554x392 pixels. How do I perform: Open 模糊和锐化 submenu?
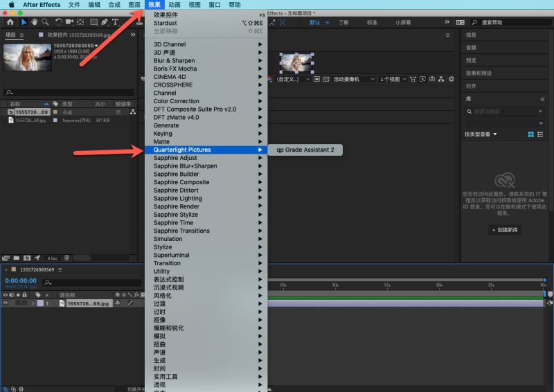tap(206, 328)
